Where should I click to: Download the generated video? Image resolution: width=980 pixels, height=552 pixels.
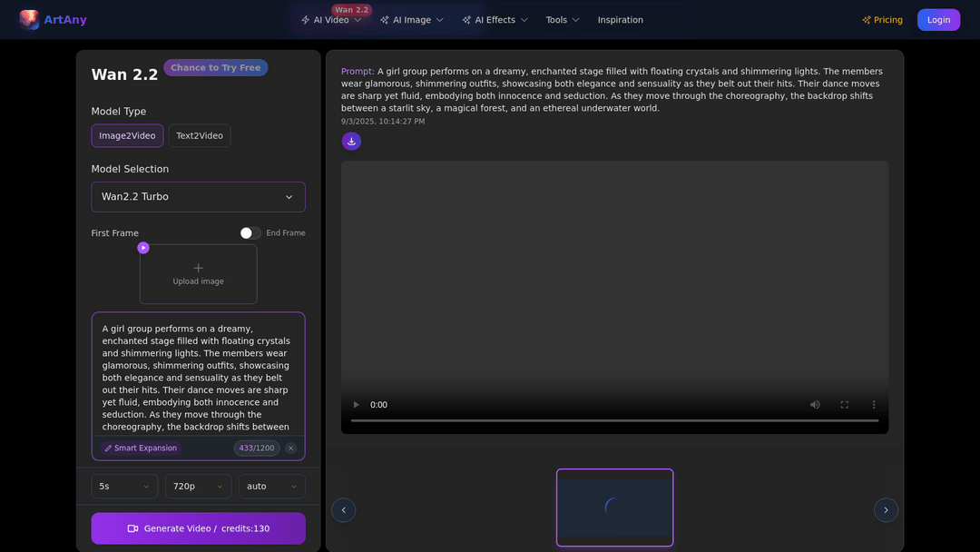pos(351,141)
